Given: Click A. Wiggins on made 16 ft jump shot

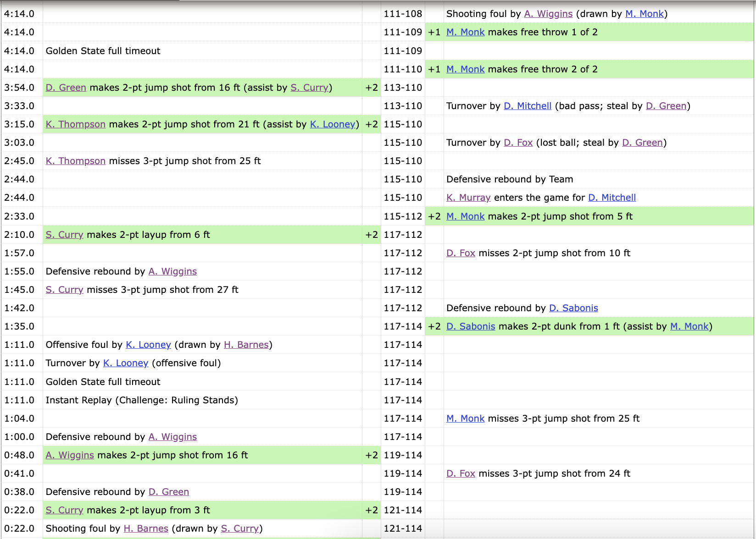Looking at the screenshot, I should (x=70, y=455).
